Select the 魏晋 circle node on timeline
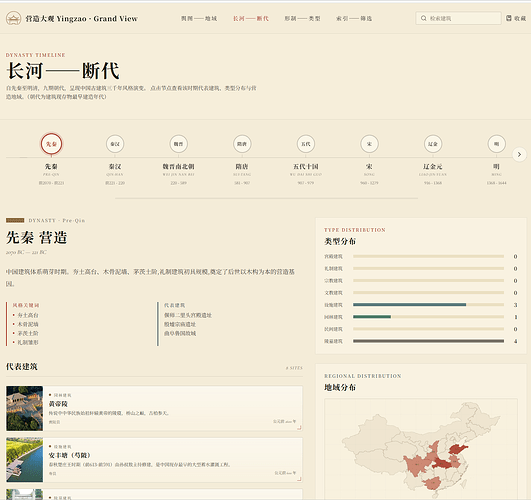The width and height of the screenshot is (531, 500). point(178,144)
